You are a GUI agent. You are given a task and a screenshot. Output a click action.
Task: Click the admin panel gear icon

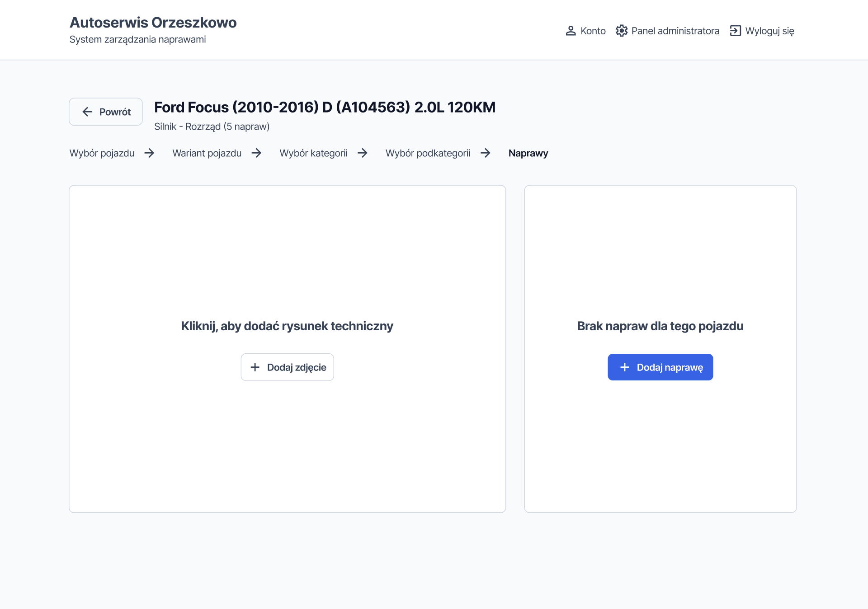click(622, 31)
